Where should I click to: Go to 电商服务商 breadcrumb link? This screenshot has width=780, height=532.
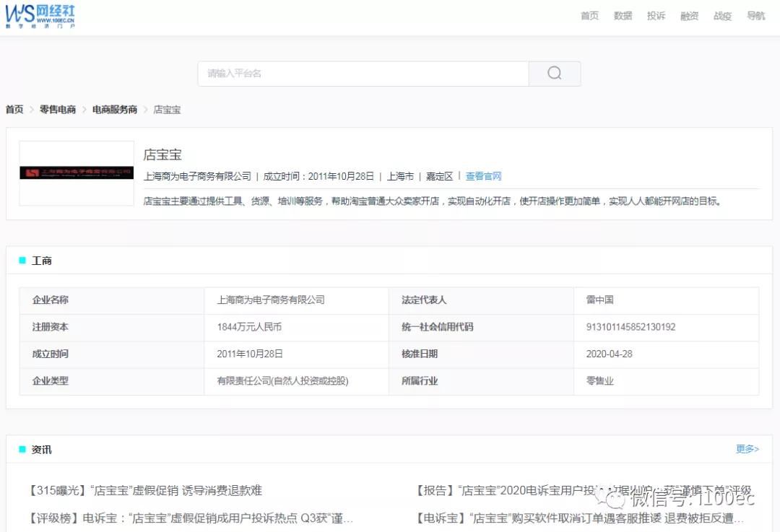pyautogui.click(x=115, y=110)
